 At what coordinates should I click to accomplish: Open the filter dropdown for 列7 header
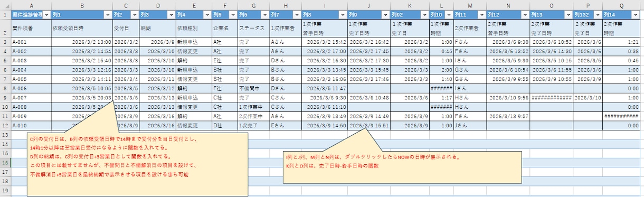tap(297, 15)
